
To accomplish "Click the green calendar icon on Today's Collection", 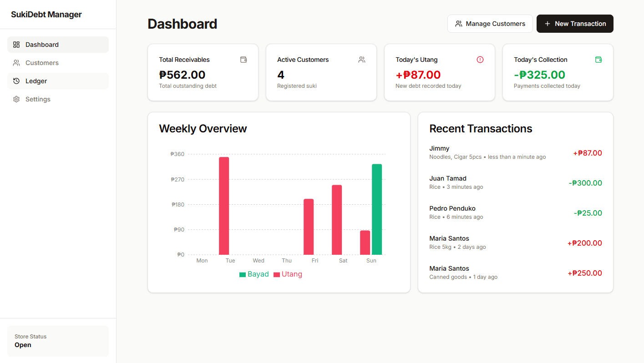I will tap(598, 60).
